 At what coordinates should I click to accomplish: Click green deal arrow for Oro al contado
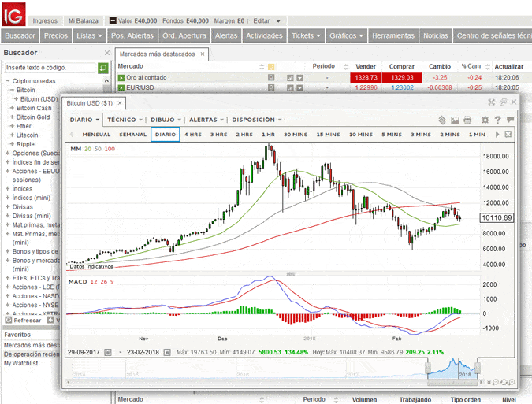click(x=121, y=78)
